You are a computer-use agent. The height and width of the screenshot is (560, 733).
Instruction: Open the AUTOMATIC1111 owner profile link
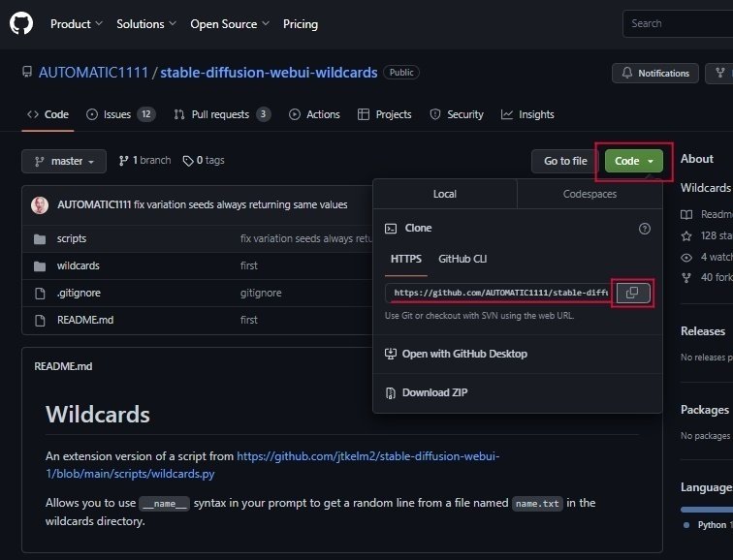(93, 73)
